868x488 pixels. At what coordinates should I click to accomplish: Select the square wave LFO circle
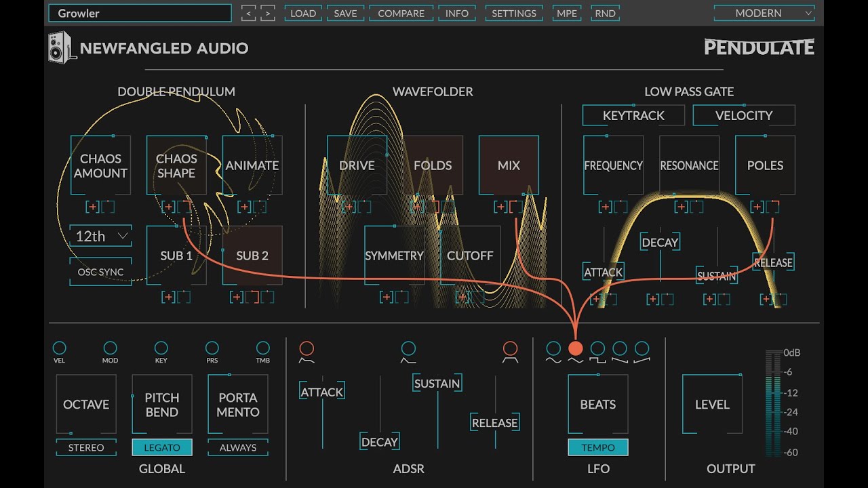(597, 348)
